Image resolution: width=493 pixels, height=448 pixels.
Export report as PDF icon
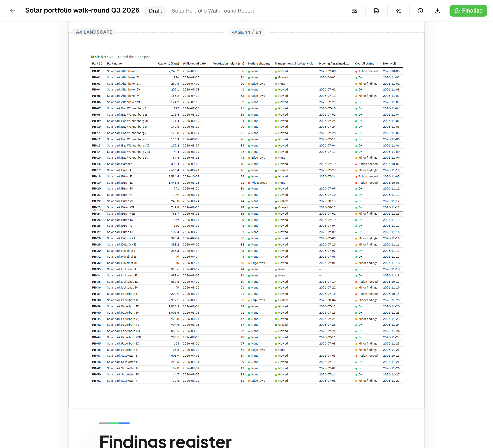[x=376, y=11]
